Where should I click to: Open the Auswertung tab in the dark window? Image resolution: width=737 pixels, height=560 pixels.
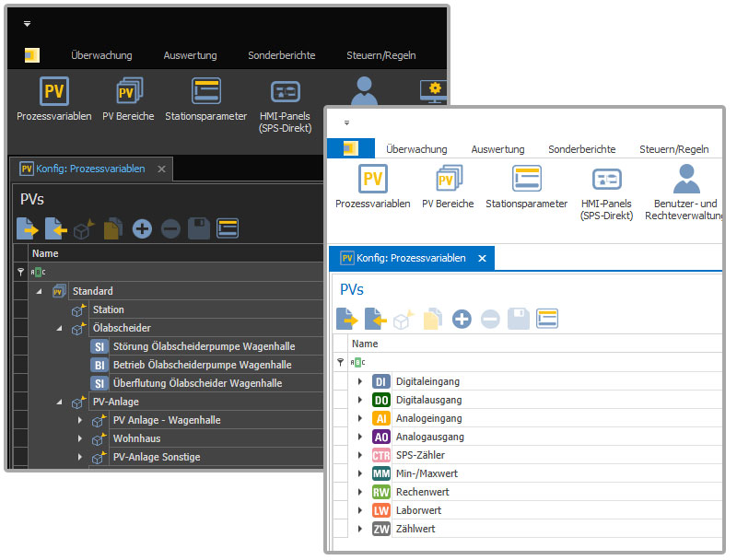pos(191,55)
